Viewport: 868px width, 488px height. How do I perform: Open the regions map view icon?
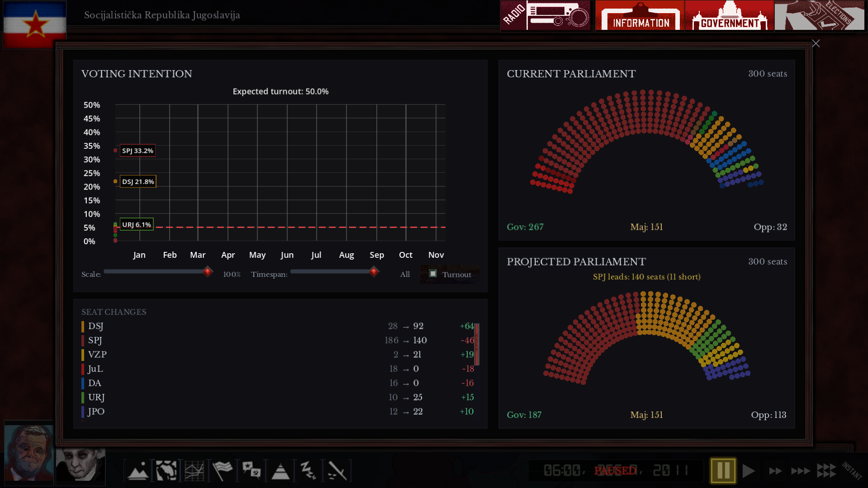pyautogui.click(x=166, y=471)
